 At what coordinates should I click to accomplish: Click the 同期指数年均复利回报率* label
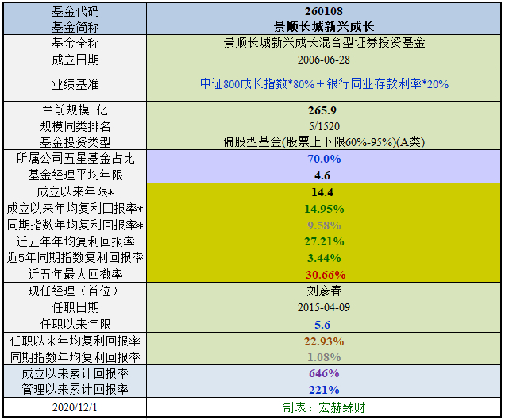(x=75, y=225)
